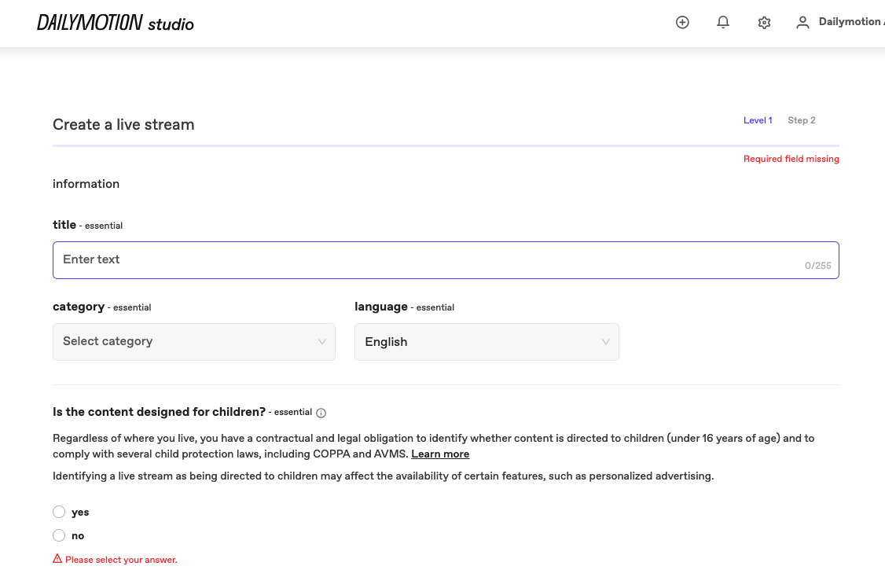Switch to Level 1
This screenshot has height=588, width=885.
click(757, 120)
